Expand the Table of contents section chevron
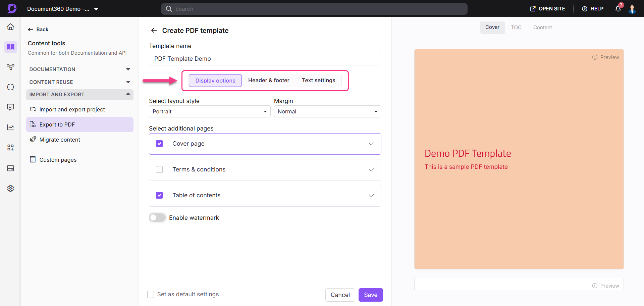 pos(371,196)
